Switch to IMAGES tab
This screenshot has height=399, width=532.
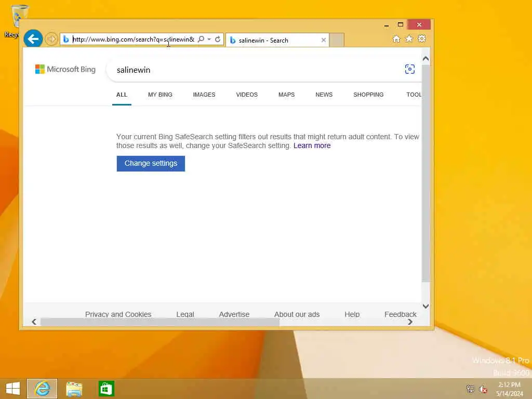pyautogui.click(x=204, y=95)
